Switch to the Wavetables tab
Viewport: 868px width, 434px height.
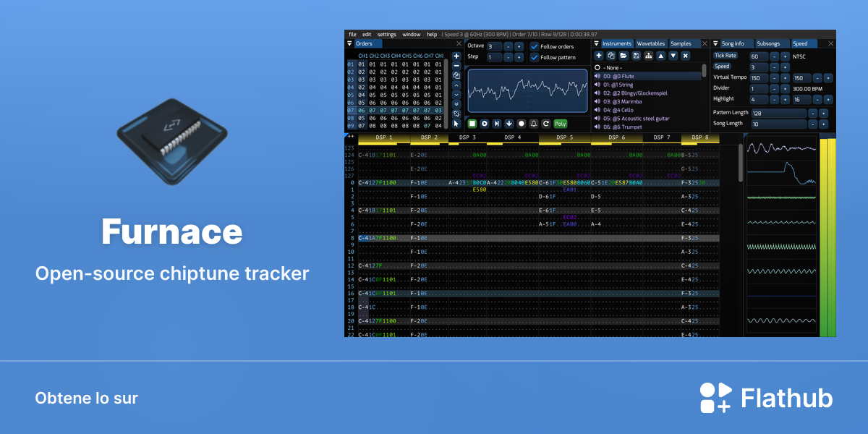coord(651,43)
